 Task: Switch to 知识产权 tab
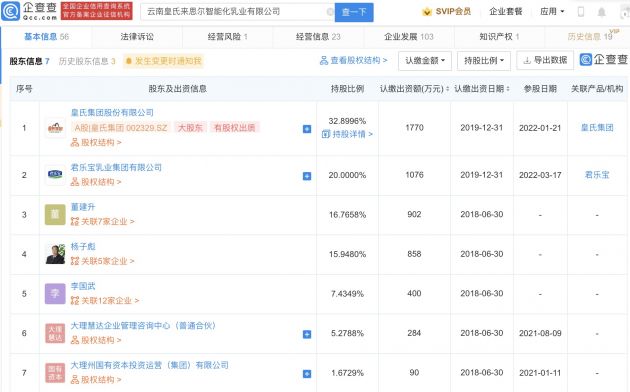[499, 37]
